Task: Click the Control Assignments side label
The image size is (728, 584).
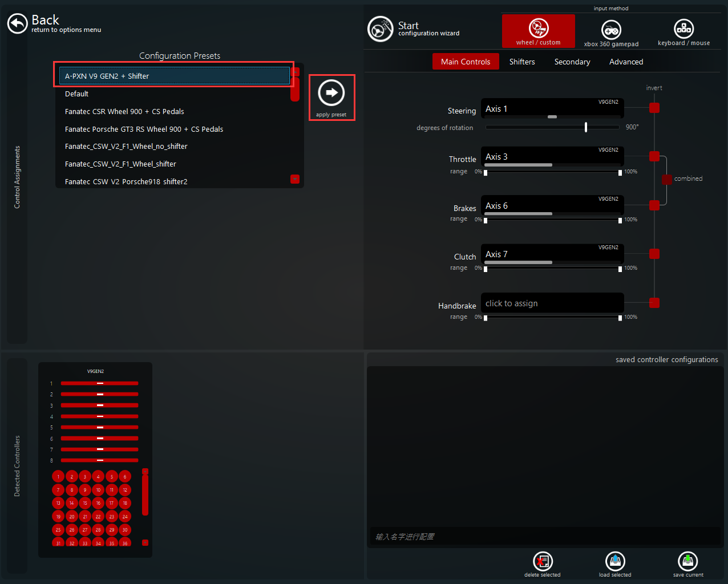Action: (17, 177)
